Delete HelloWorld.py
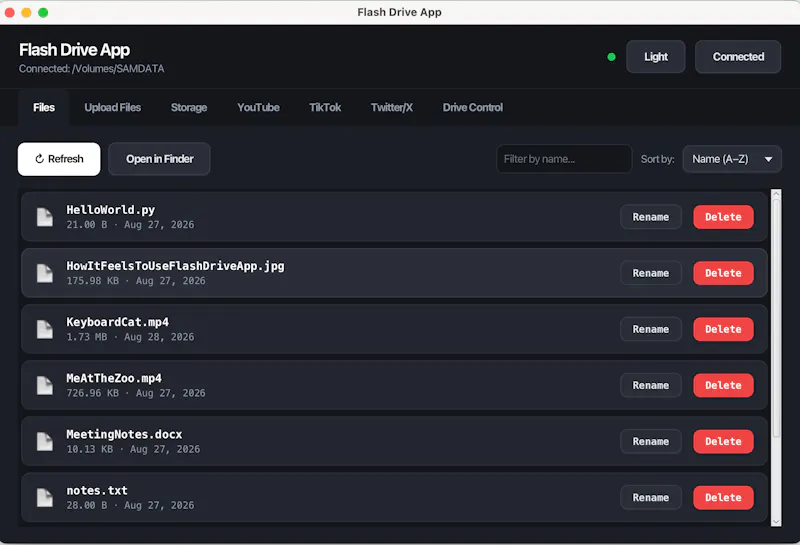The height and width of the screenshot is (545, 800). point(723,217)
